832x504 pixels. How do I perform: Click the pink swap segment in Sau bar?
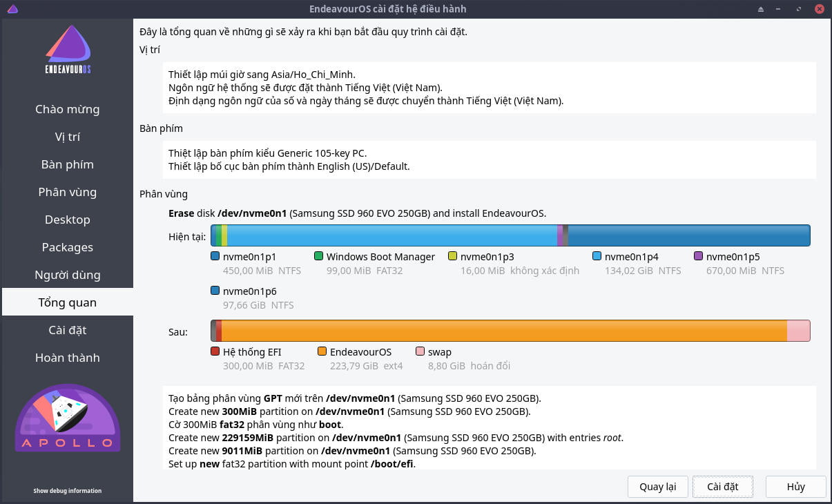(x=798, y=331)
